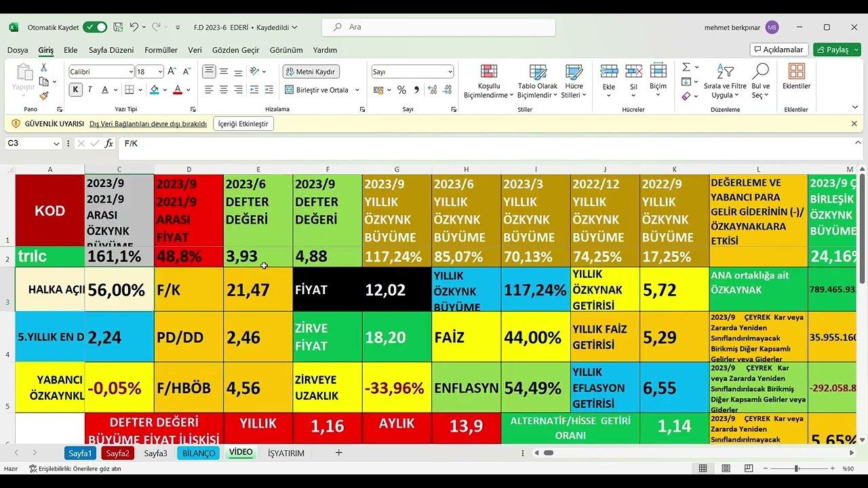Click the insert function fx icon

[108, 144]
